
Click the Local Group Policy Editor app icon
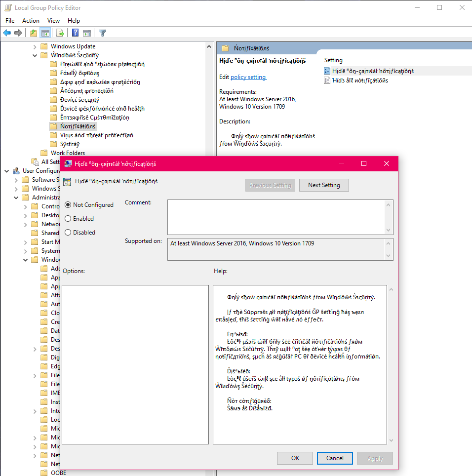point(8,7)
